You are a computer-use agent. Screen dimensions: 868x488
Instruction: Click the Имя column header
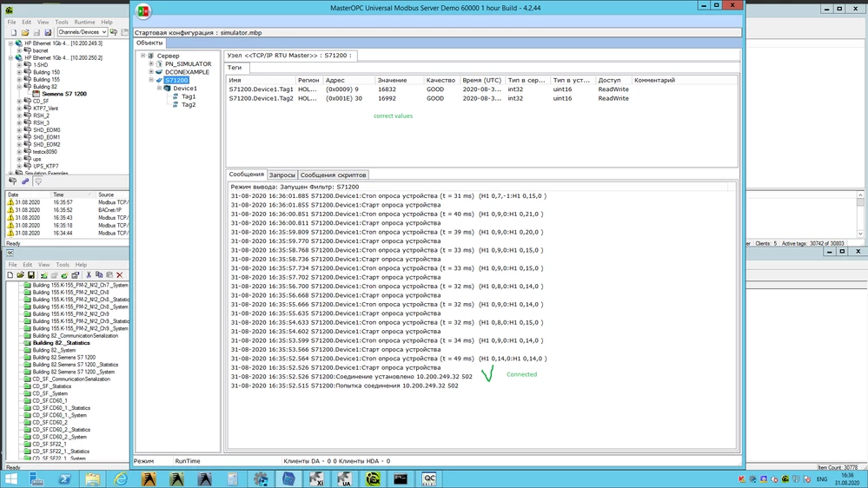coord(262,80)
